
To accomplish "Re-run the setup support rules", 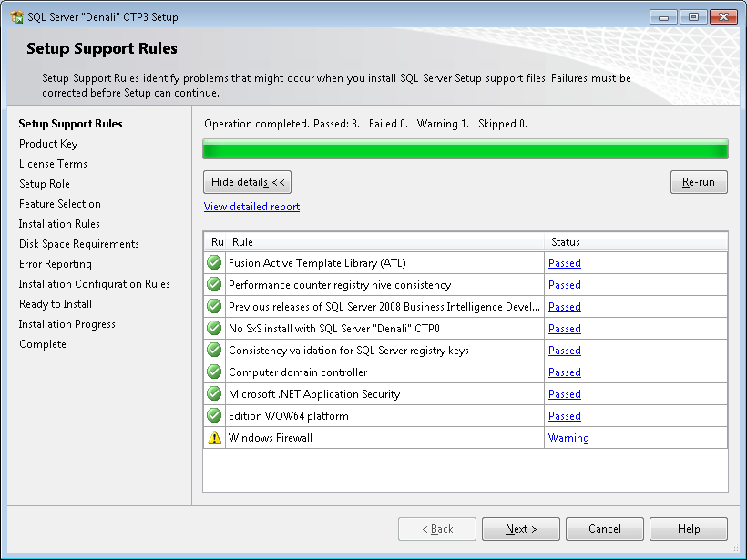I will [x=699, y=182].
